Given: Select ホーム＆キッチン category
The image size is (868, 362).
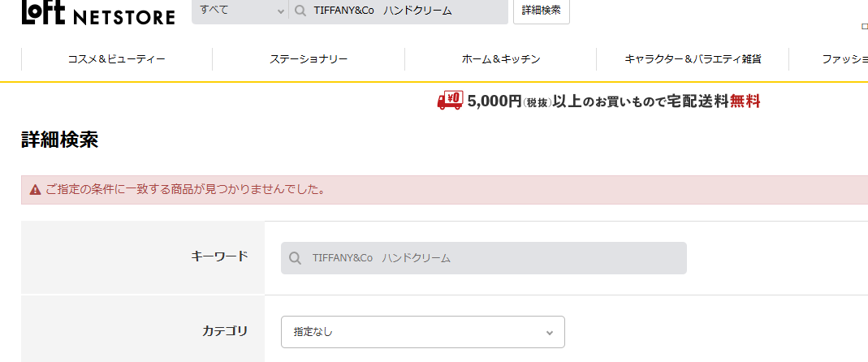Looking at the screenshot, I should tap(500, 59).
